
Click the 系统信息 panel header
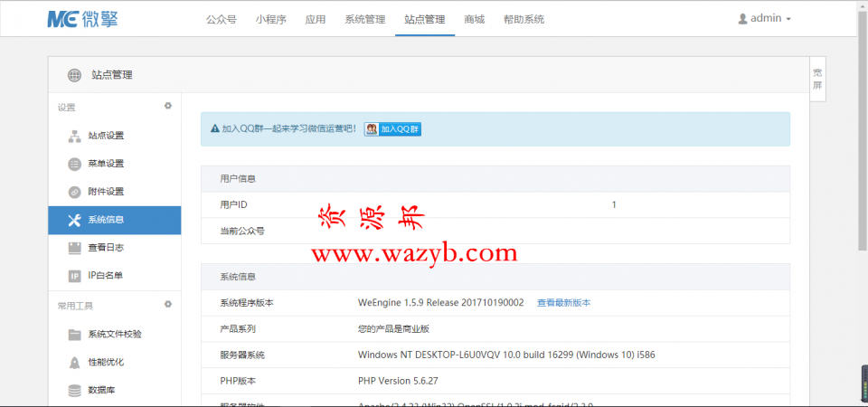(x=495, y=277)
